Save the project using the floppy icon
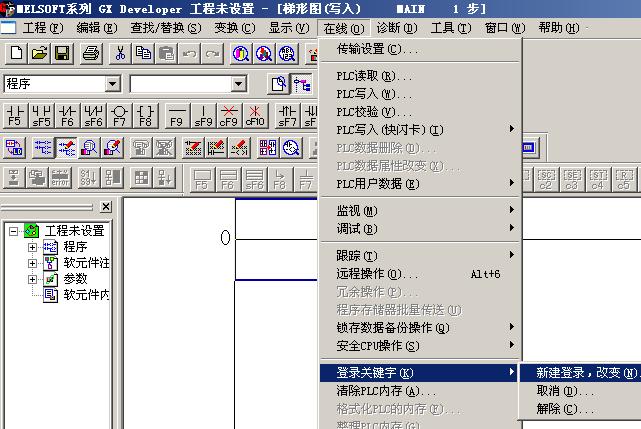Image resolution: width=641 pixels, height=429 pixels. click(61, 53)
